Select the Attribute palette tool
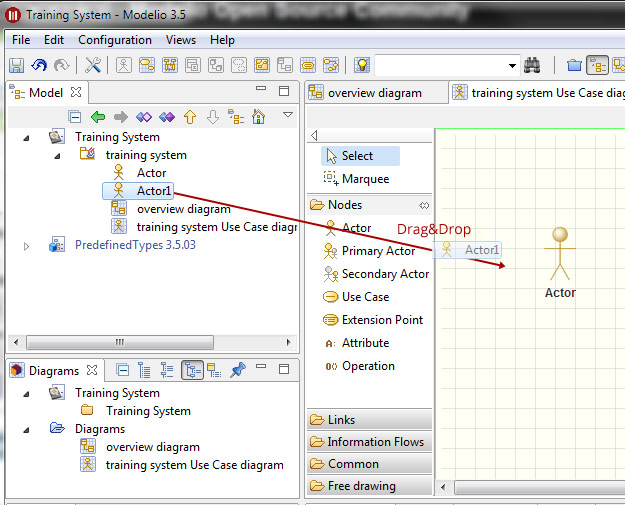The width and height of the screenshot is (625, 505). [x=357, y=343]
